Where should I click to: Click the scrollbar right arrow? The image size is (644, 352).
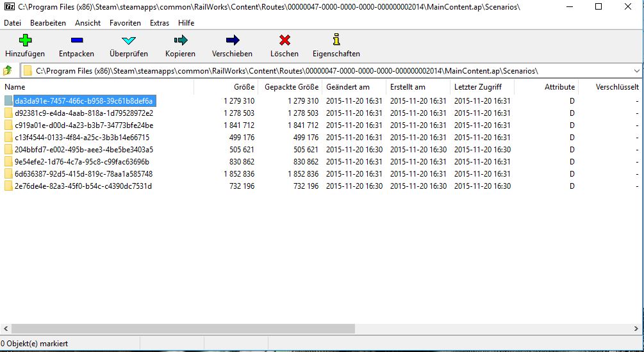636,328
